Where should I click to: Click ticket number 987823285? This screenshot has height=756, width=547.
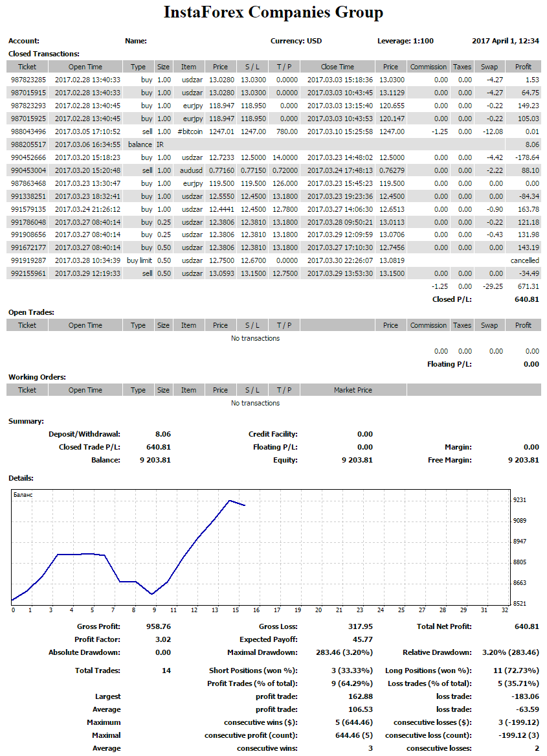click(28, 80)
